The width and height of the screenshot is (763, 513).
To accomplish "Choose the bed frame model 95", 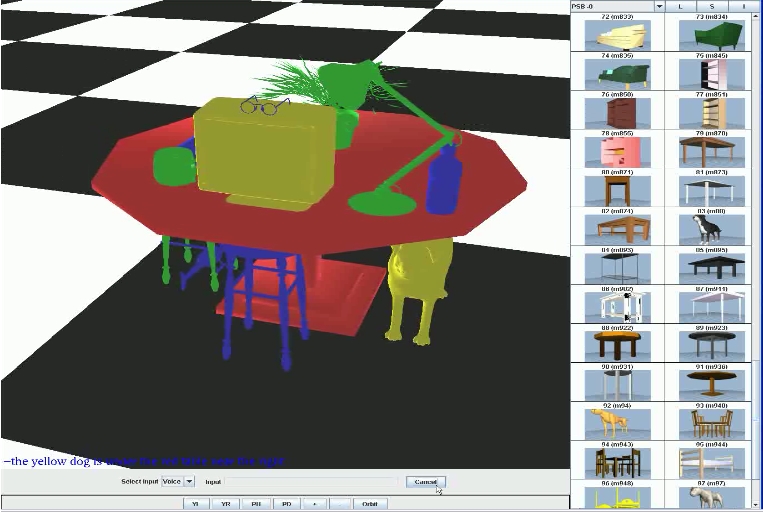I will click(711, 462).
